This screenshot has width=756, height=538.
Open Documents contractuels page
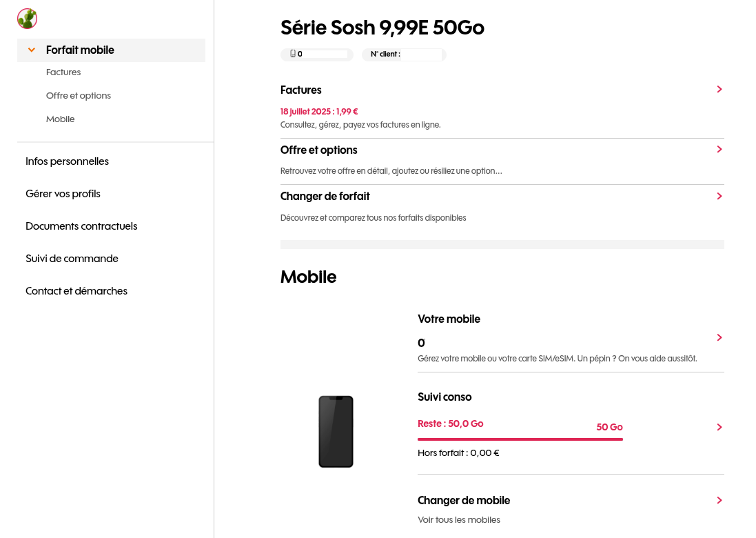point(81,226)
